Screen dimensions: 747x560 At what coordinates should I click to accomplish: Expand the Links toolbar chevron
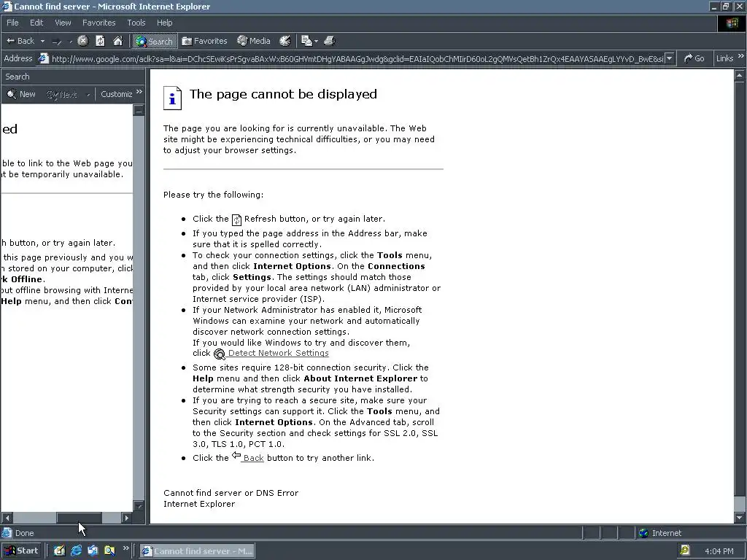(x=740, y=57)
